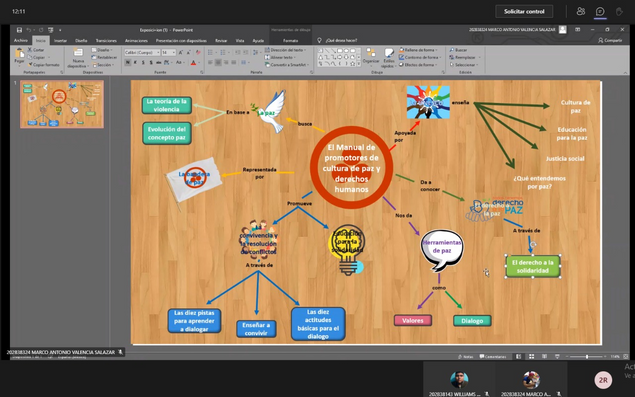Open Estilos rápidos gallery
Viewport: 635px width, 397px height.
click(x=388, y=58)
